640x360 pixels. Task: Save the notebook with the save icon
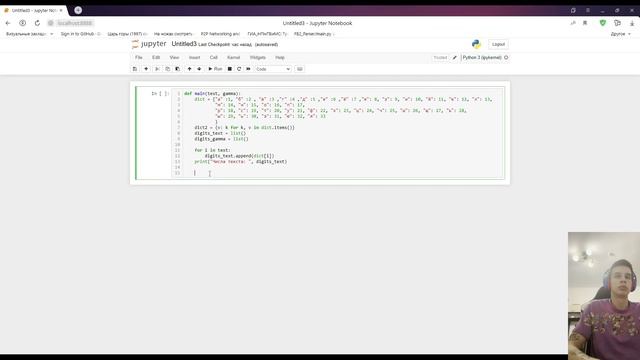135,69
